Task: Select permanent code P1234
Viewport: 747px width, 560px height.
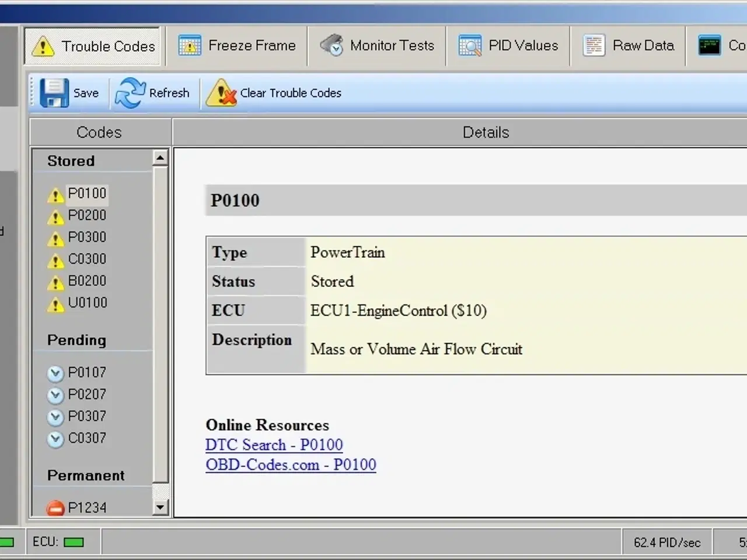Action: 87,508
